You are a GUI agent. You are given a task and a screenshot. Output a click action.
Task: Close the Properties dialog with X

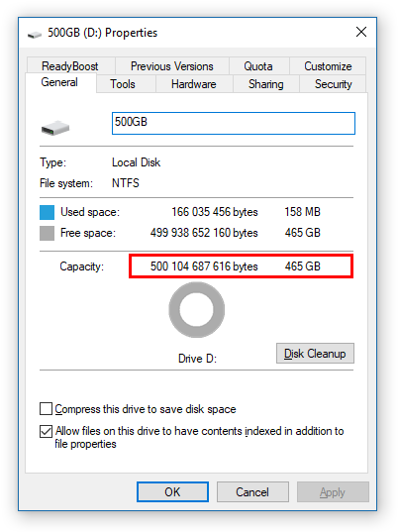point(361,32)
